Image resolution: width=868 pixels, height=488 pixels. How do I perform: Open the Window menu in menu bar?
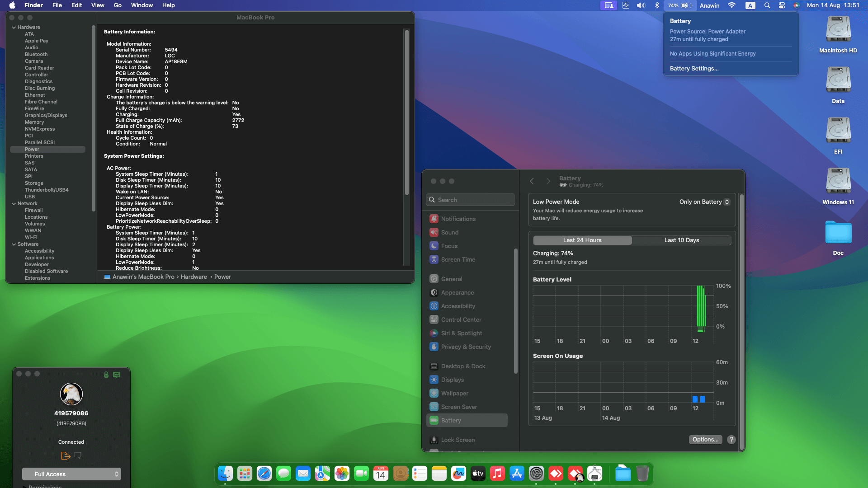pyautogui.click(x=142, y=5)
